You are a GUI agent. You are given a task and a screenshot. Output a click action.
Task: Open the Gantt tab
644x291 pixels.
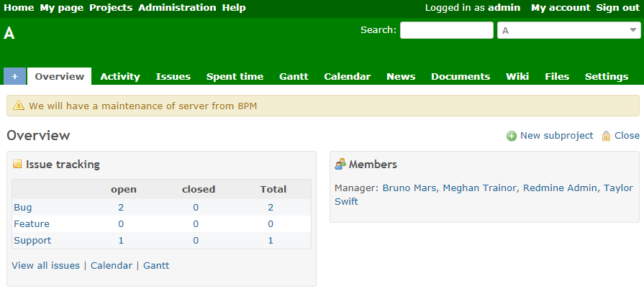pyautogui.click(x=294, y=76)
